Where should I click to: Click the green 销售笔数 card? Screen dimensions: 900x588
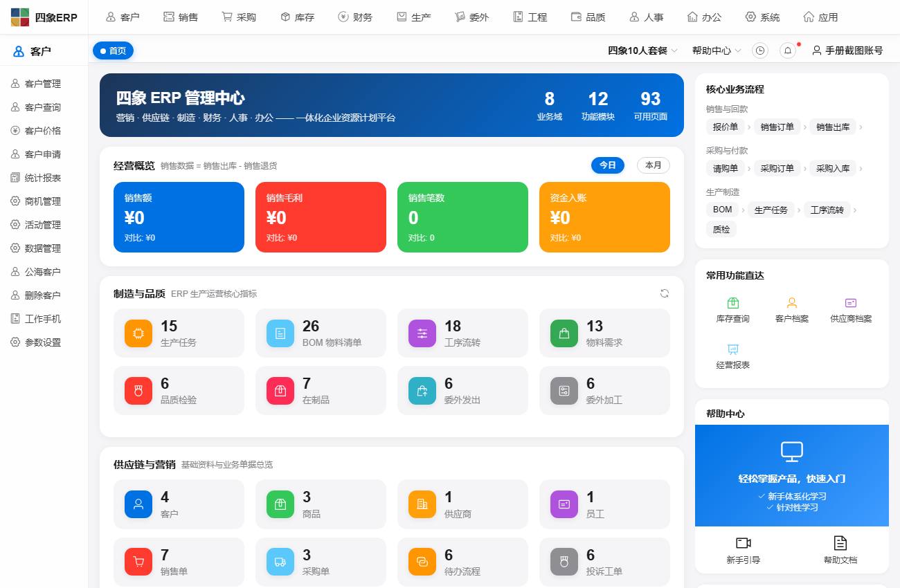point(462,217)
